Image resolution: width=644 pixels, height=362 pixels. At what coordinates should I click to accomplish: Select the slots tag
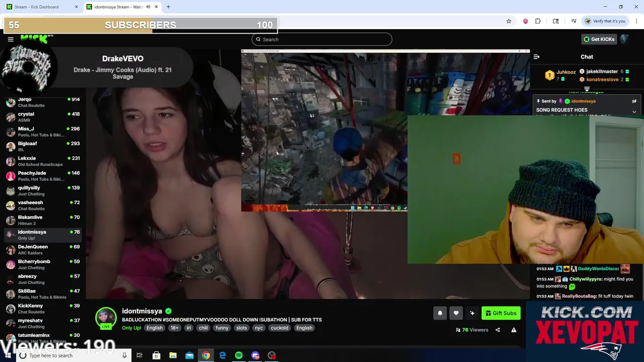[242, 328]
